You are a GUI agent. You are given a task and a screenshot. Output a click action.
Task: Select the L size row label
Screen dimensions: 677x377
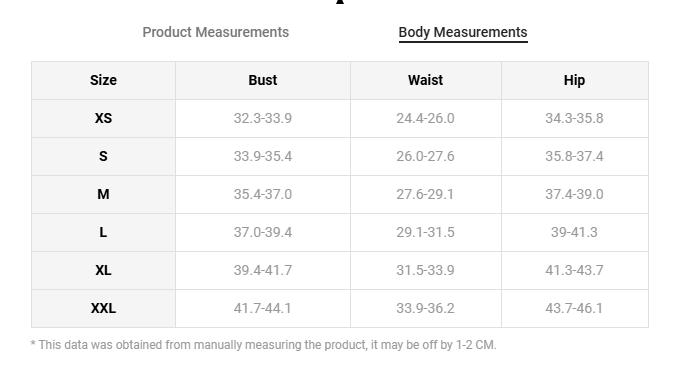point(103,232)
